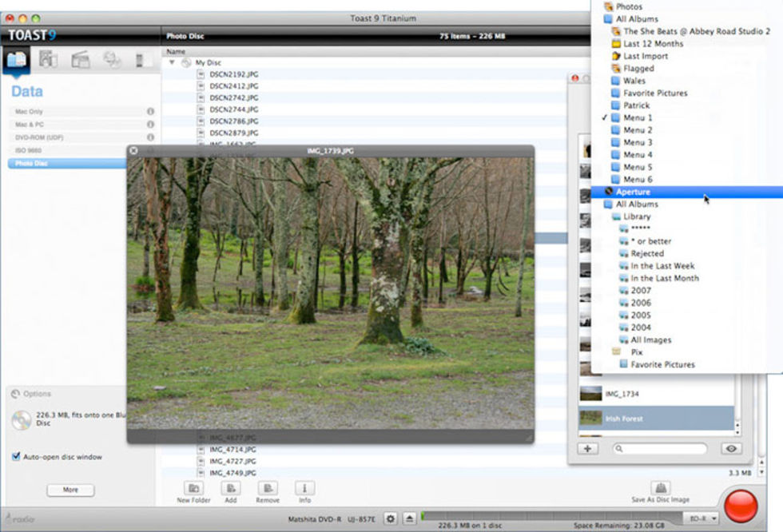Image resolution: width=783 pixels, height=532 pixels.
Task: Toggle the media browser preview eye button
Action: (x=731, y=449)
